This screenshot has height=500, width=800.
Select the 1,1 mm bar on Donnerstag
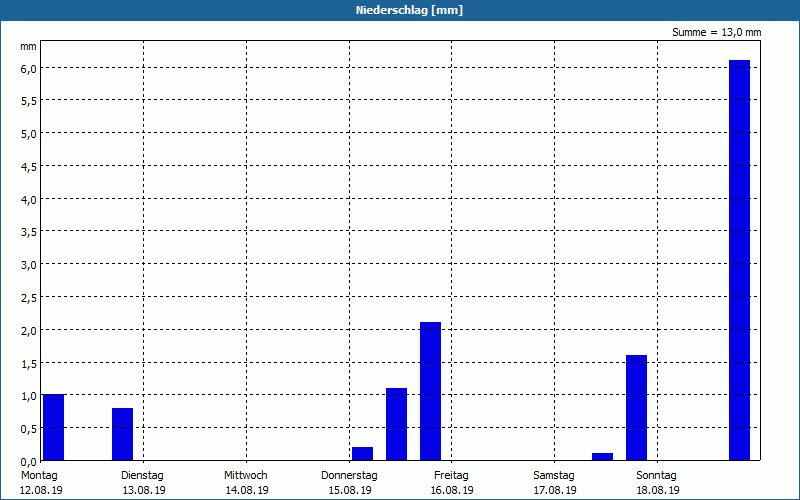coord(396,424)
